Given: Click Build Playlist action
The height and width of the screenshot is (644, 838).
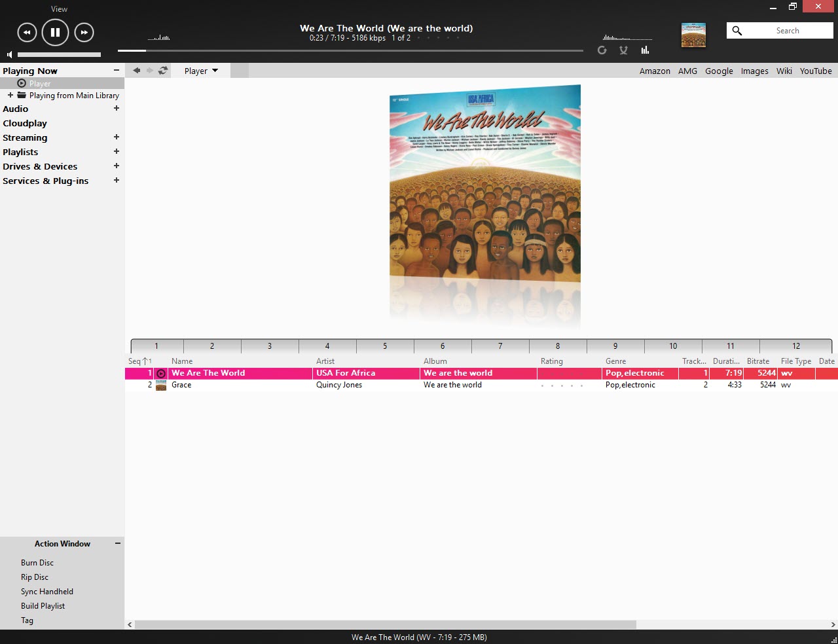Looking at the screenshot, I should click(x=43, y=606).
